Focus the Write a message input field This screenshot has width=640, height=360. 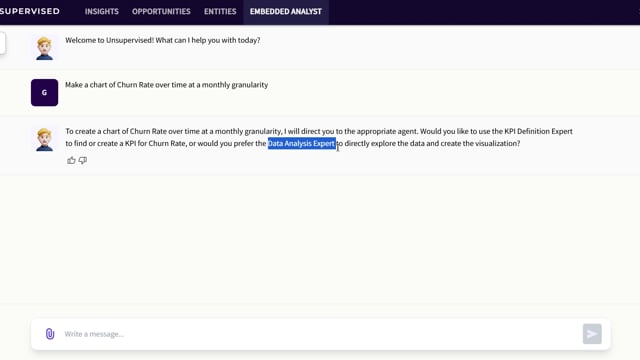(x=320, y=334)
